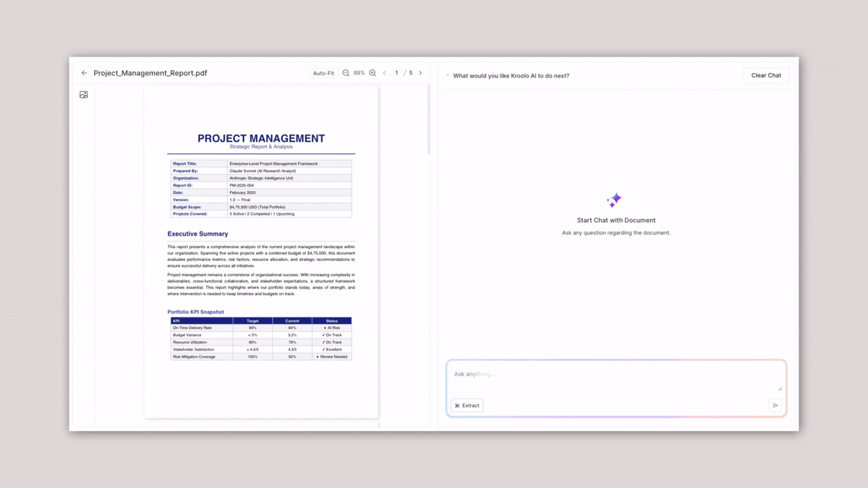This screenshot has height=488, width=868.
Task: Click the Clear Chat button
Action: point(765,75)
